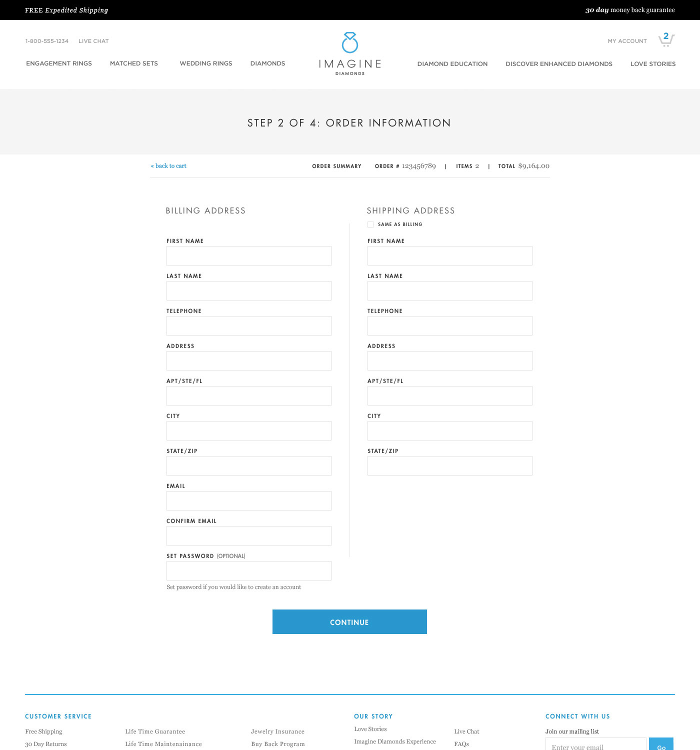The width and height of the screenshot is (700, 750).
Task: Start Live Chat from the header
Action: click(93, 41)
